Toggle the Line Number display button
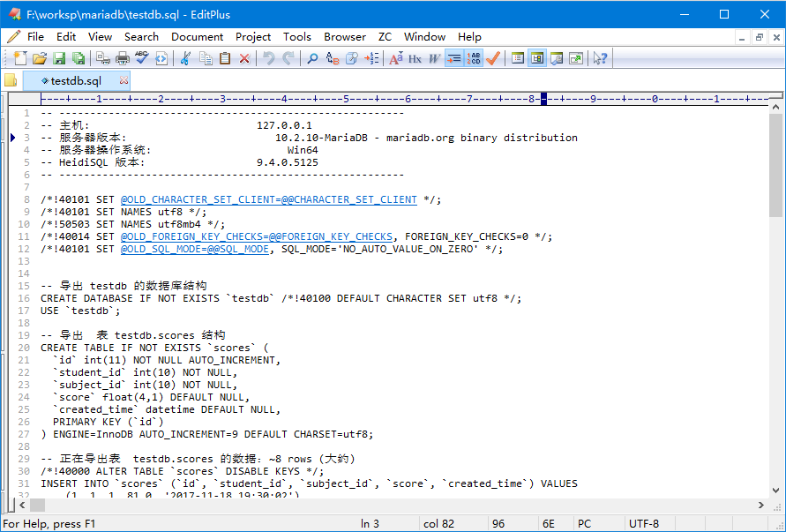786x532 pixels. [474, 58]
